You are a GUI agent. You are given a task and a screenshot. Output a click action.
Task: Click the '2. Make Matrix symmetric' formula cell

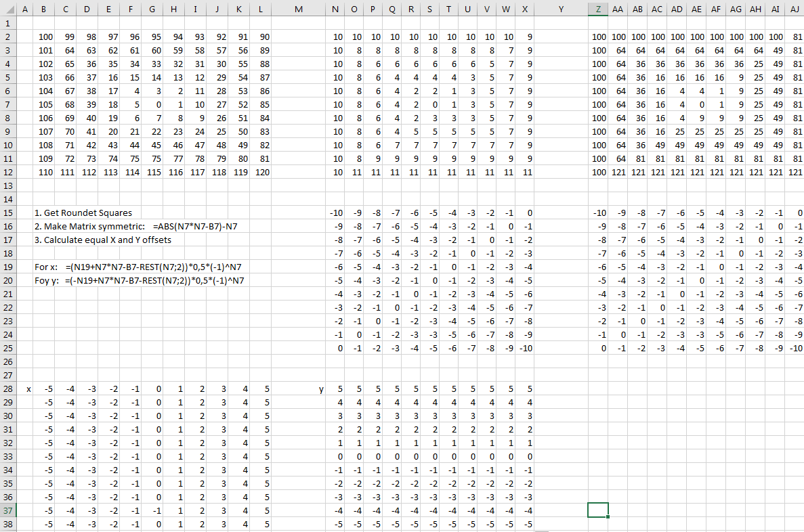[136, 226]
